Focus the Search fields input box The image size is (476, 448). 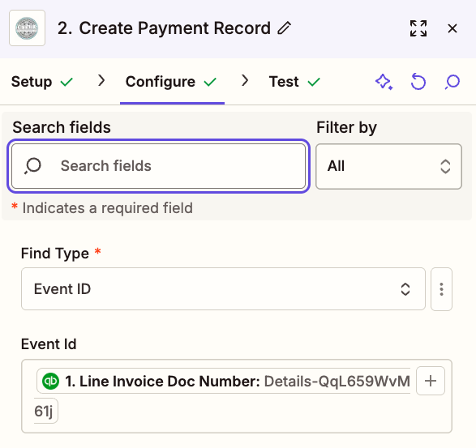[158, 166]
